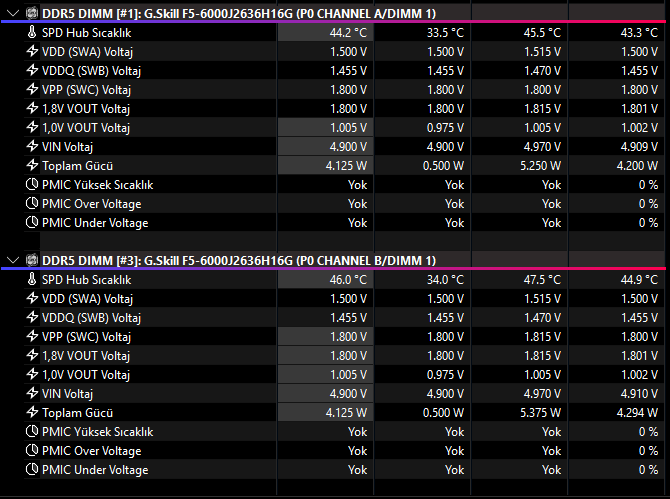Click lightning icon beside DIMM [#3] VDDQ (SWB) Voltaj
670x499 pixels.
(32, 317)
